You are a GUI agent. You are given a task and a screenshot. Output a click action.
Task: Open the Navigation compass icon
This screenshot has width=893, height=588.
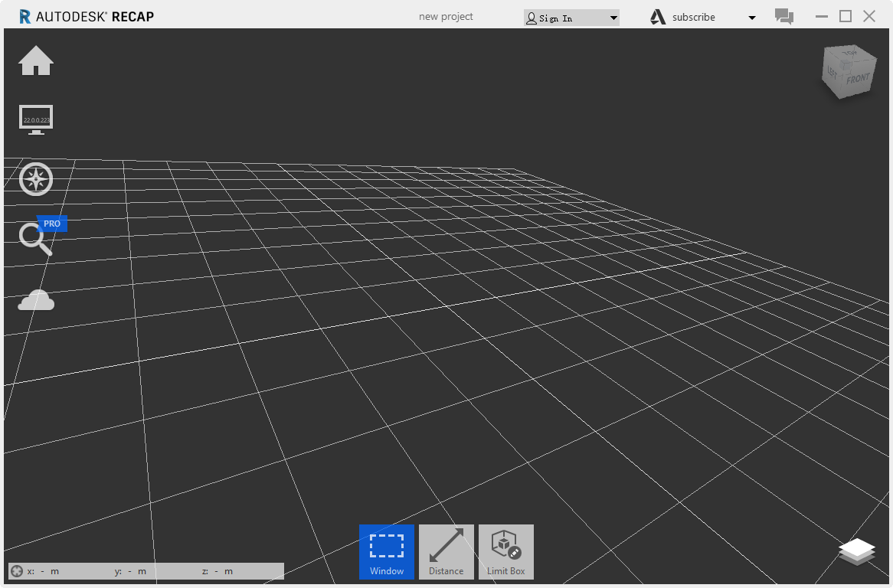click(36, 179)
